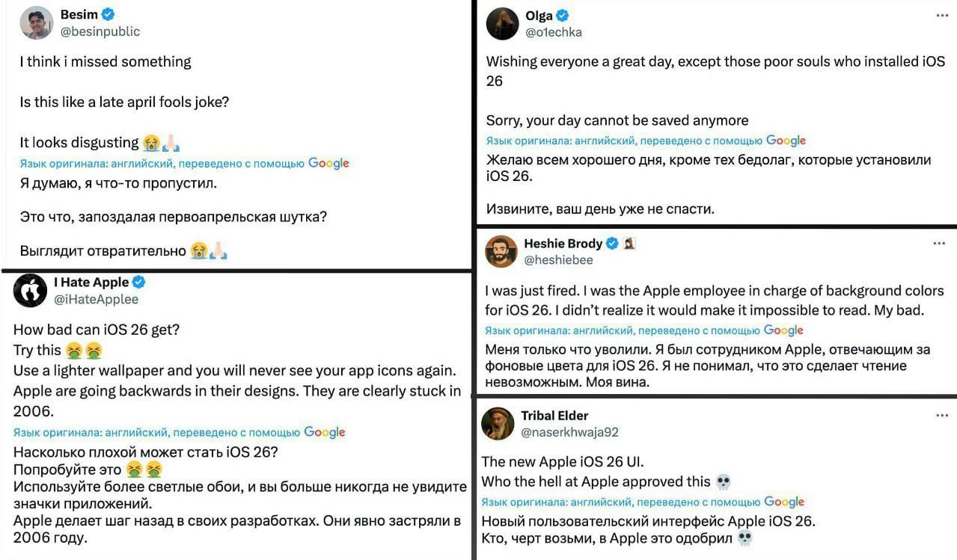Open I Hate Apple's profile picture
Viewport: 957px width, 560px height.
[x=30, y=291]
